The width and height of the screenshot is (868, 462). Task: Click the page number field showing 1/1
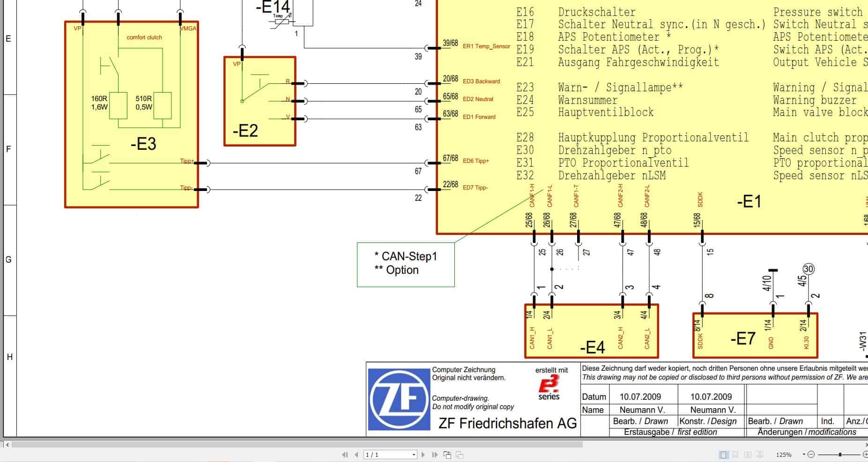click(384, 454)
